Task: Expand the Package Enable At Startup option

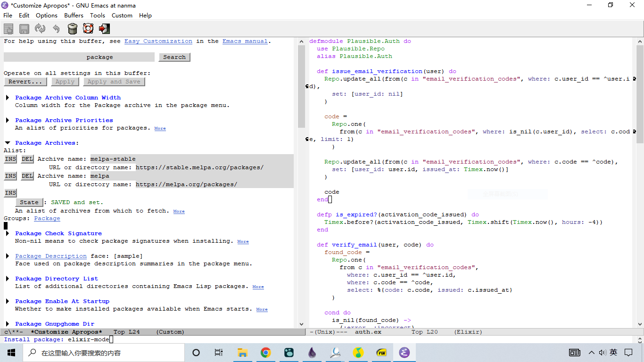Action: [x=8, y=301]
